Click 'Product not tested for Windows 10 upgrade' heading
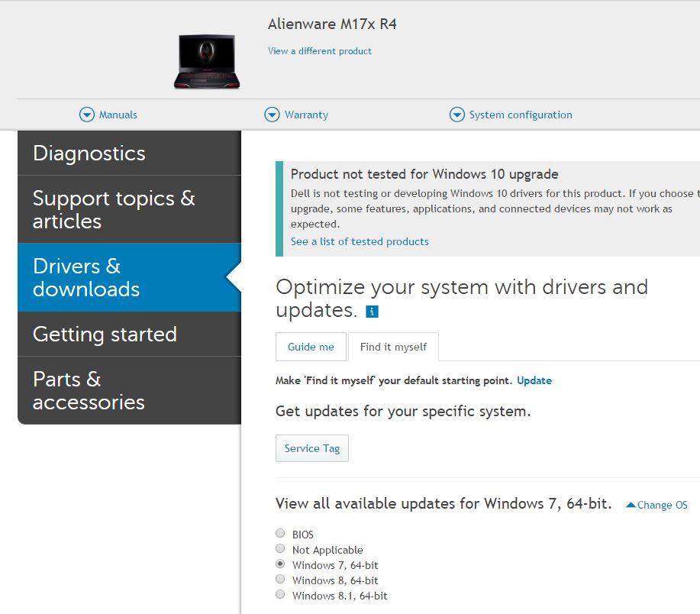 pyautogui.click(x=424, y=174)
